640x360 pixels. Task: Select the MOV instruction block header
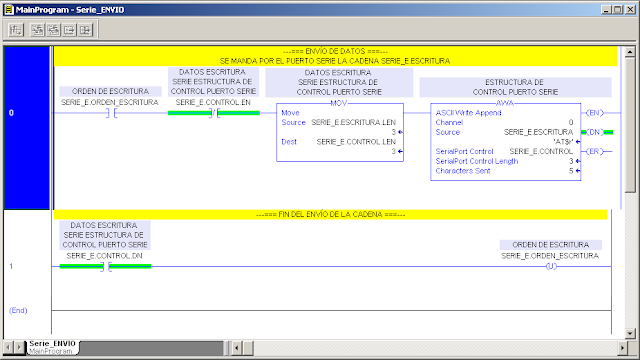[339, 103]
